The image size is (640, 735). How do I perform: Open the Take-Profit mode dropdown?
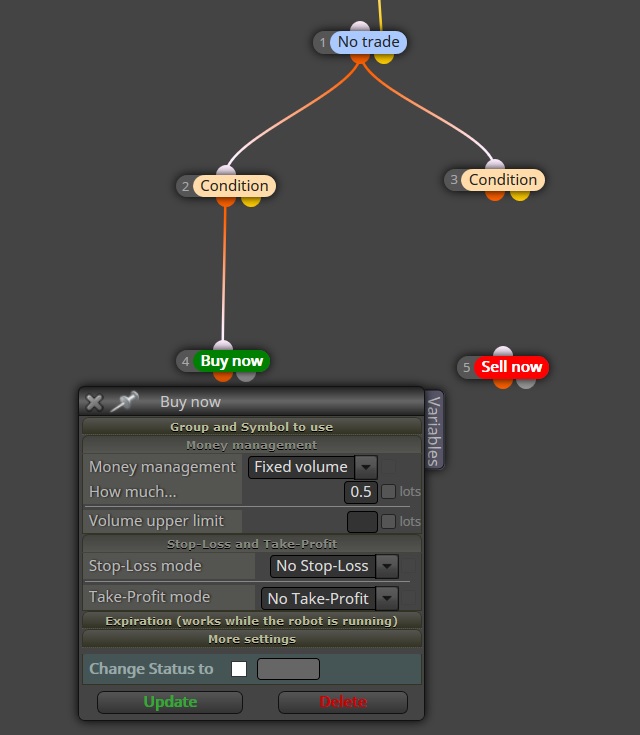pos(330,598)
